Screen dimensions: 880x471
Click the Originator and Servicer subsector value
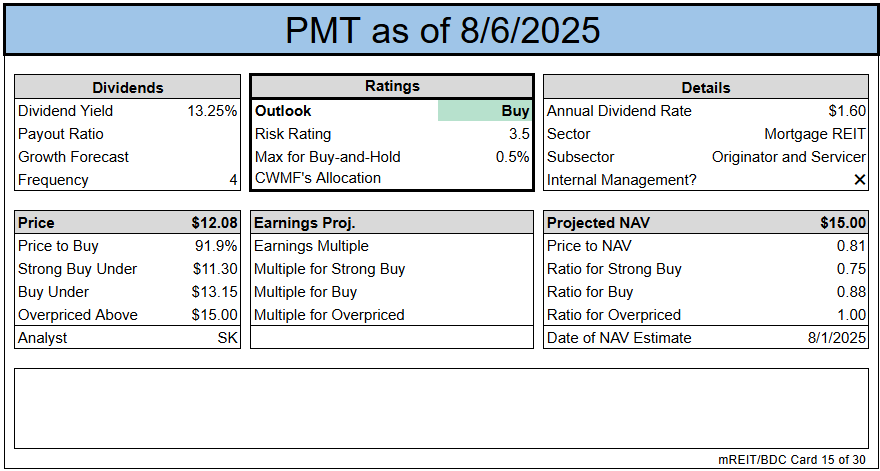(789, 157)
